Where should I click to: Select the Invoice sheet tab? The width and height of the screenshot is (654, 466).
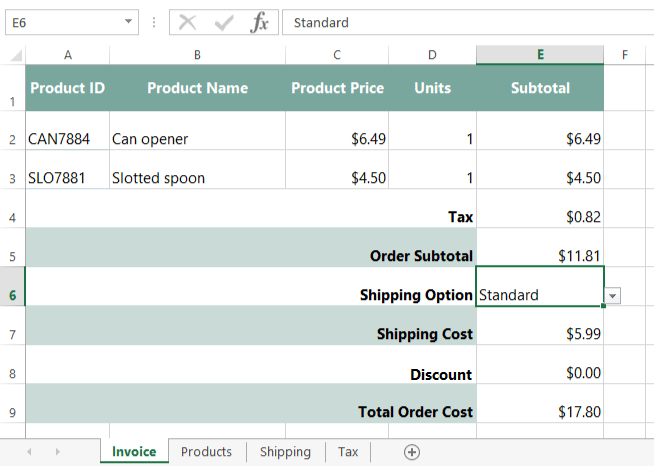134,452
